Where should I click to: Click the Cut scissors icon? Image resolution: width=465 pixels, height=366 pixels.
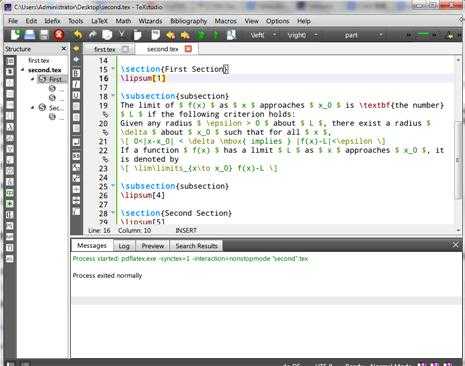(x=122, y=35)
